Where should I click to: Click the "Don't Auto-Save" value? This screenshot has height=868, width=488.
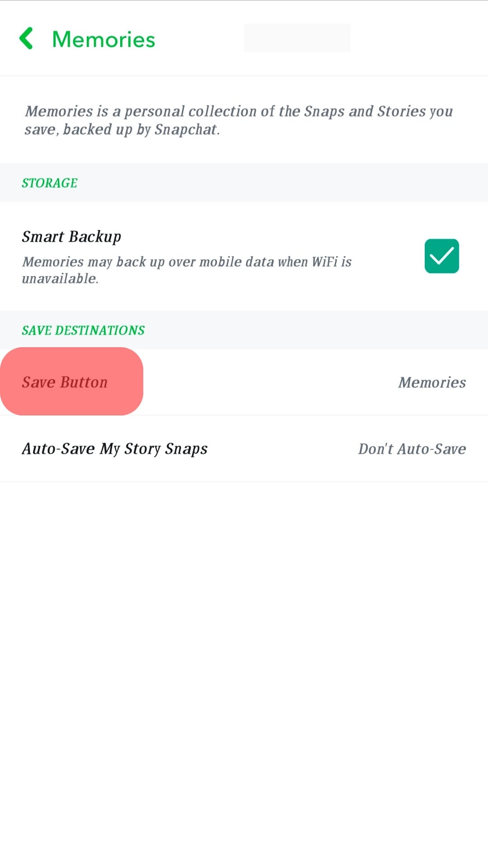412,449
